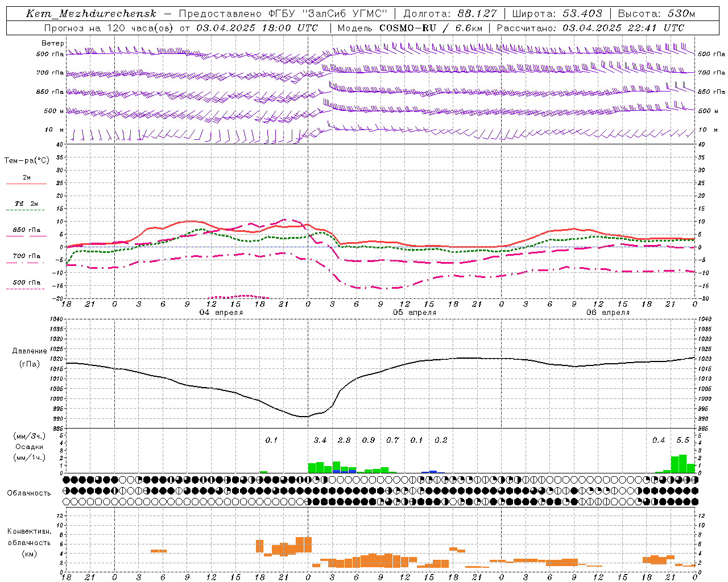Image resolution: width=728 pixels, height=582 pixels.
Task: Select 'Прогноз на 120 часа(ов)' forecast text
Action: (x=109, y=28)
